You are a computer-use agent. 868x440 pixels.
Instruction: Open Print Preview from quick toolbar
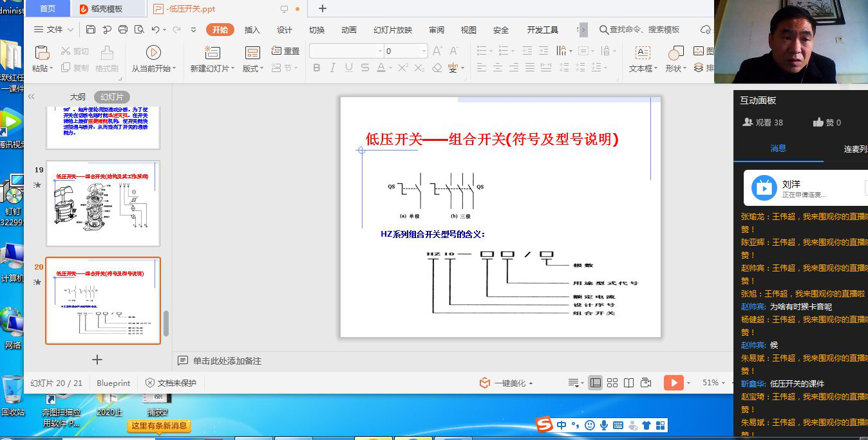tap(140, 30)
